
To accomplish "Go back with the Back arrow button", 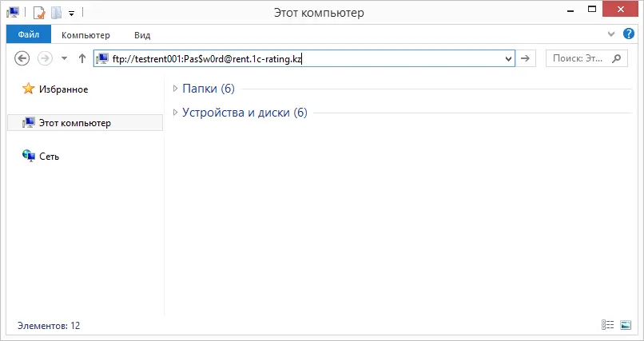I will tap(22, 58).
